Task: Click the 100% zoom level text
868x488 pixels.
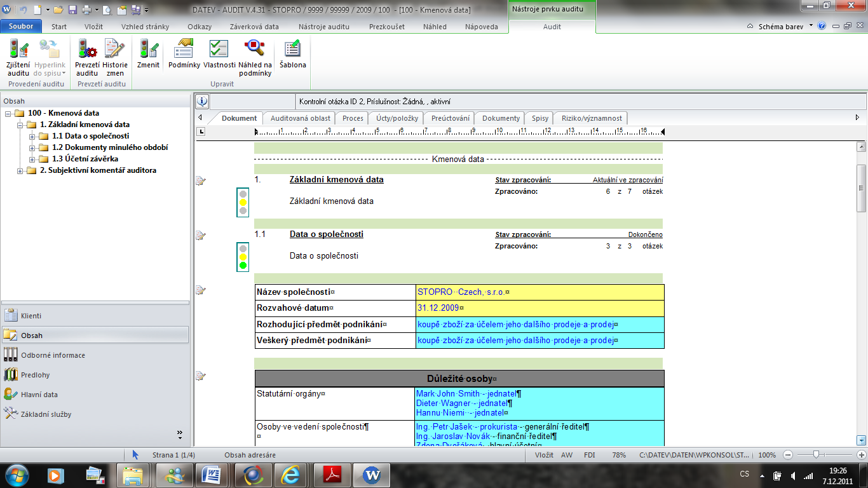Action: coord(767,455)
